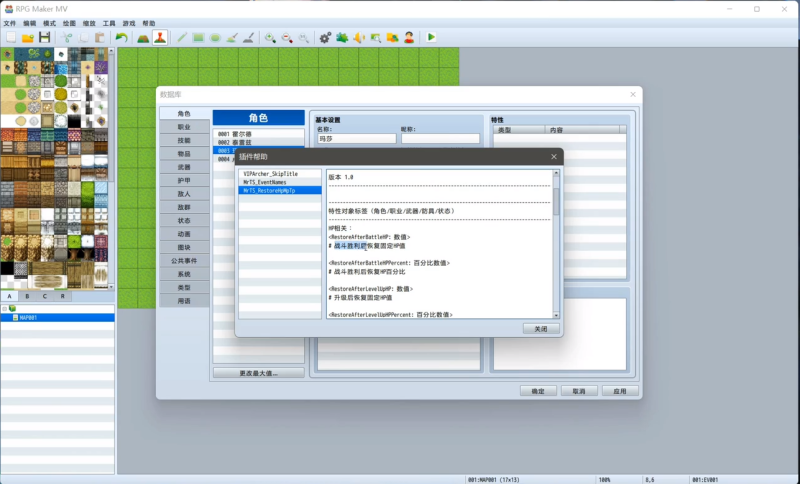800x484 pixels.
Task: Select MAP001 in map tree
Action: click(x=58, y=318)
